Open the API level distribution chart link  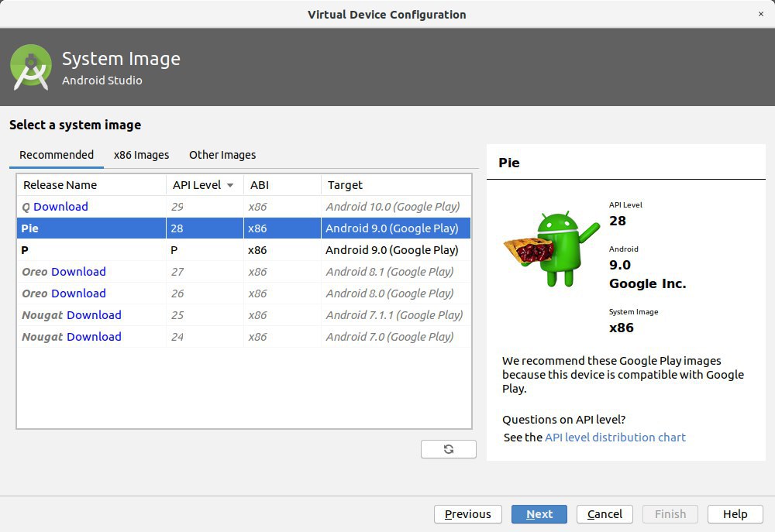pos(615,438)
